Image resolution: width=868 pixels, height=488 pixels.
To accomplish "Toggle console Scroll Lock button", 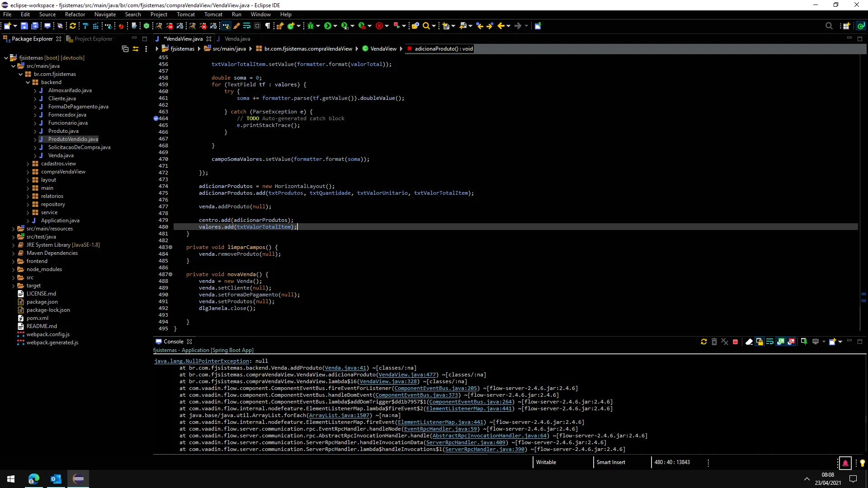I will tap(759, 342).
